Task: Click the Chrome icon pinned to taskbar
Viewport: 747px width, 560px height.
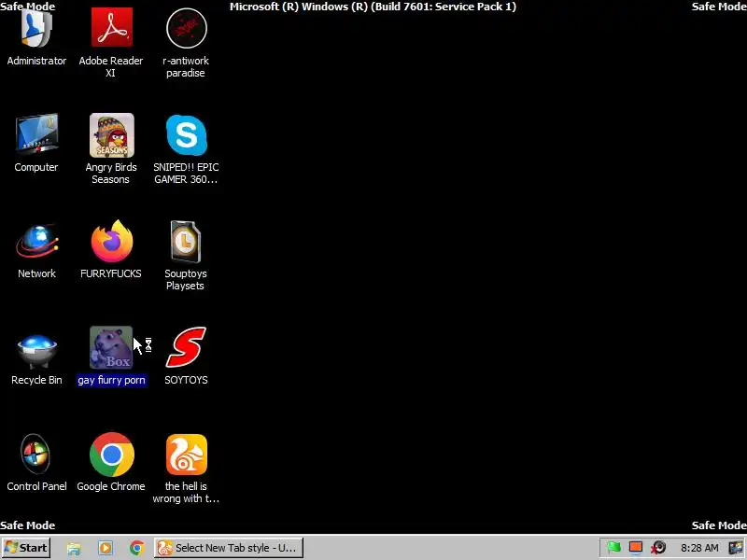Action: (136, 548)
